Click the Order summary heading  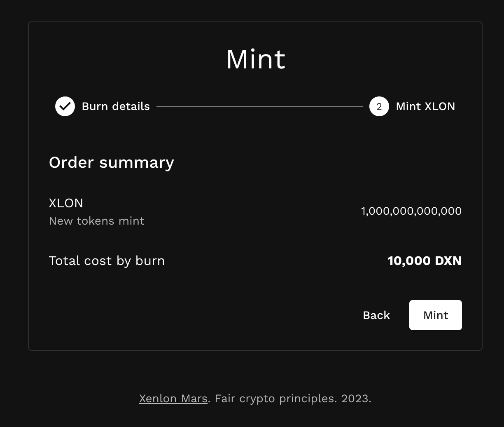click(x=111, y=162)
